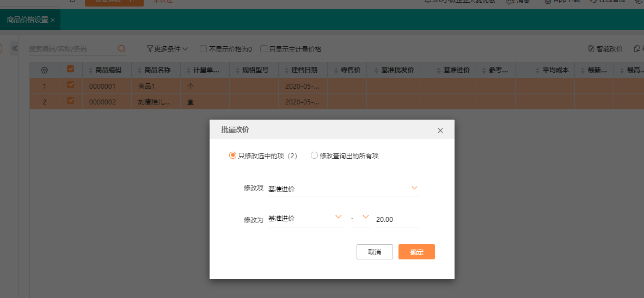Click the 更多条件 filter funnel
The height and width of the screenshot is (298, 644).
(x=150, y=49)
